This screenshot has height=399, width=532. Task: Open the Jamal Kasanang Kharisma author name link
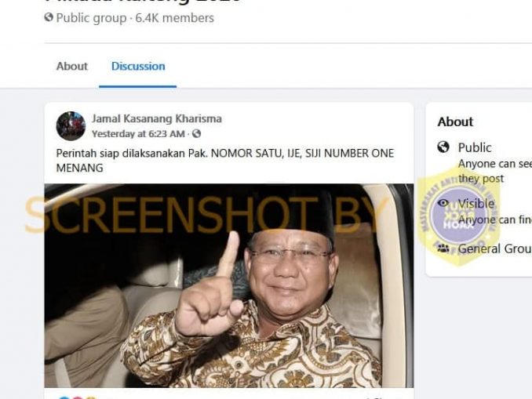point(157,118)
